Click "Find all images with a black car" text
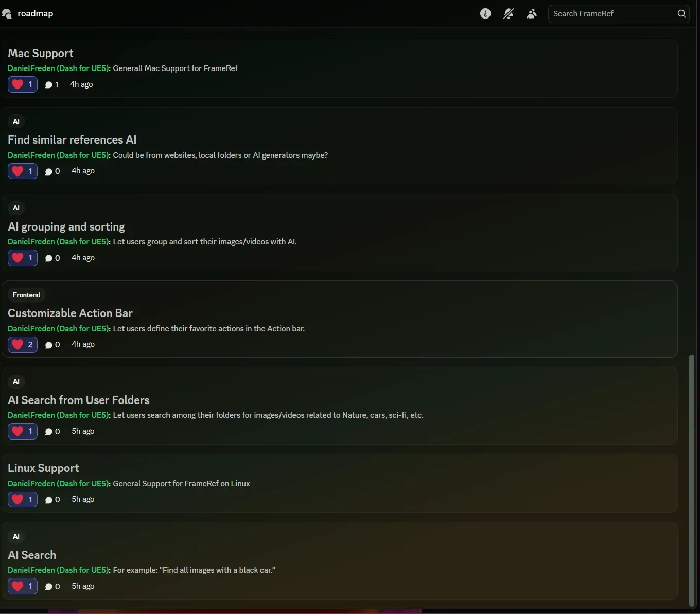The height and width of the screenshot is (614, 700). 217,570
